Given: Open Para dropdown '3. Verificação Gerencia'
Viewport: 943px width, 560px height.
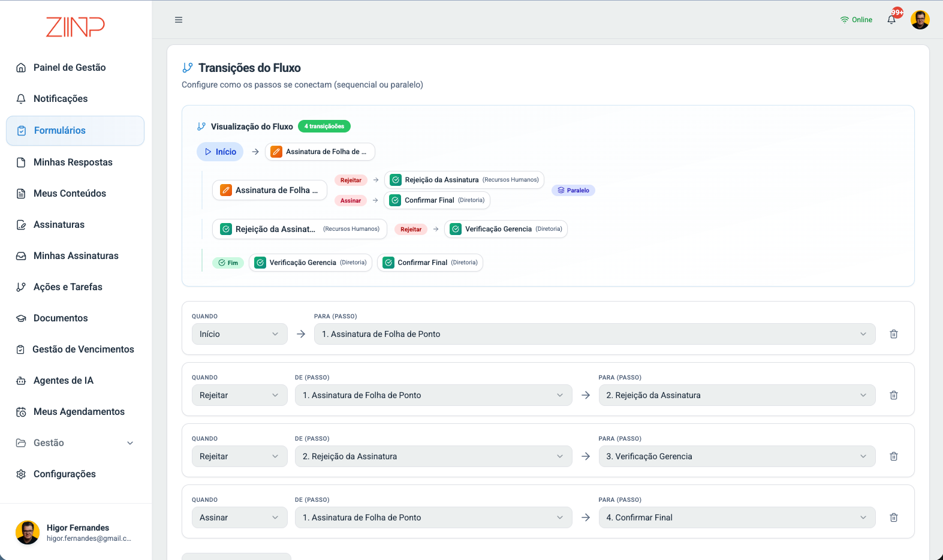Looking at the screenshot, I should (737, 456).
